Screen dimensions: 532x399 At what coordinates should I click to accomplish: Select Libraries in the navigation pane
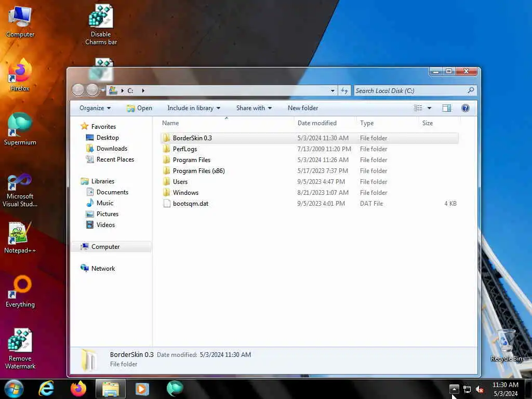102,181
